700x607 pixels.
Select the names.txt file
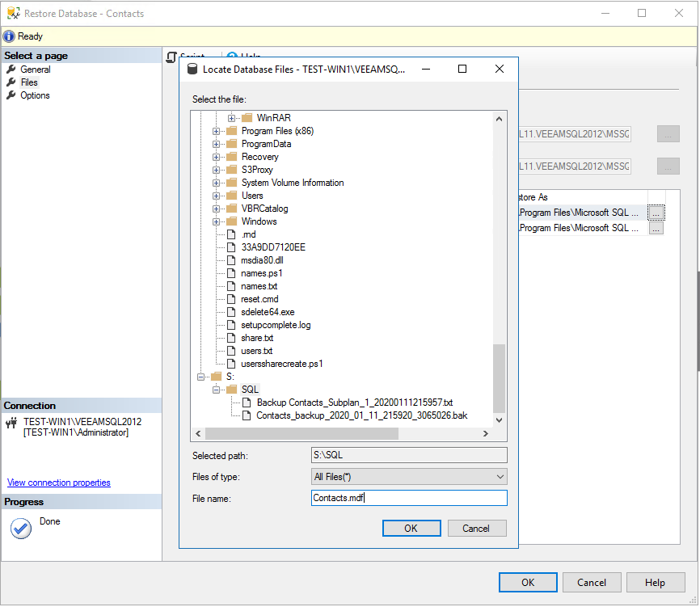(x=259, y=287)
